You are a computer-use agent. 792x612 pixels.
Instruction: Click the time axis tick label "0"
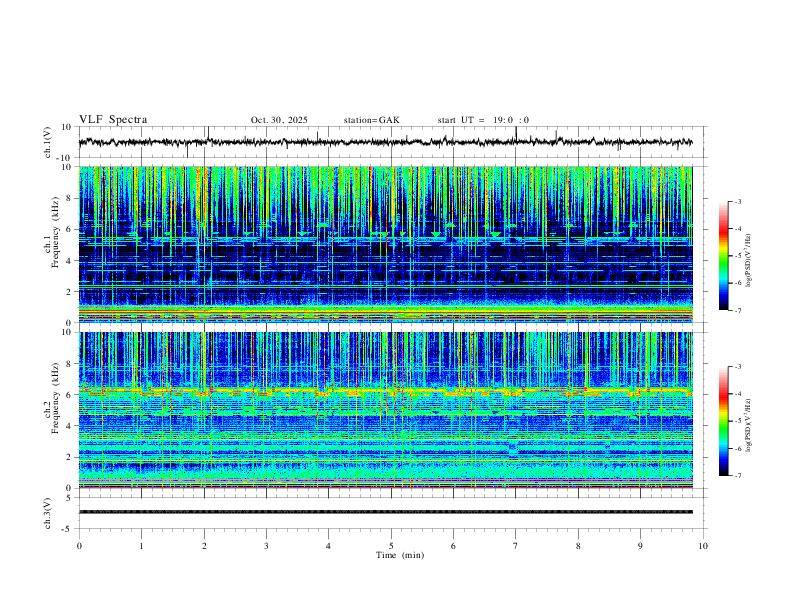[x=79, y=546]
